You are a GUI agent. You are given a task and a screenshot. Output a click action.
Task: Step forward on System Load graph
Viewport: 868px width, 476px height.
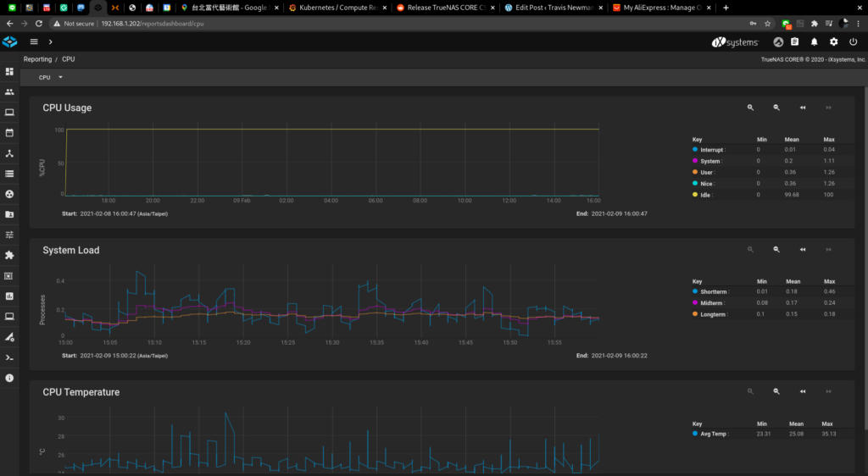[829, 250]
